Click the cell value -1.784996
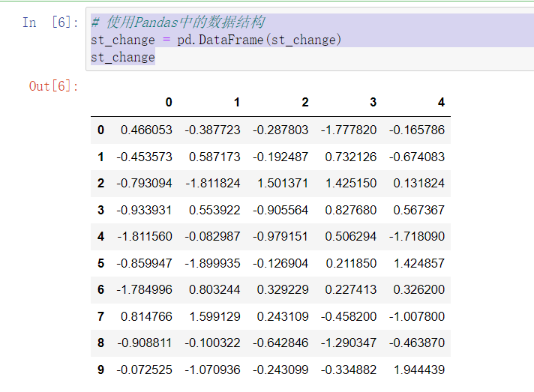This screenshot has width=534, height=392. click(x=145, y=289)
